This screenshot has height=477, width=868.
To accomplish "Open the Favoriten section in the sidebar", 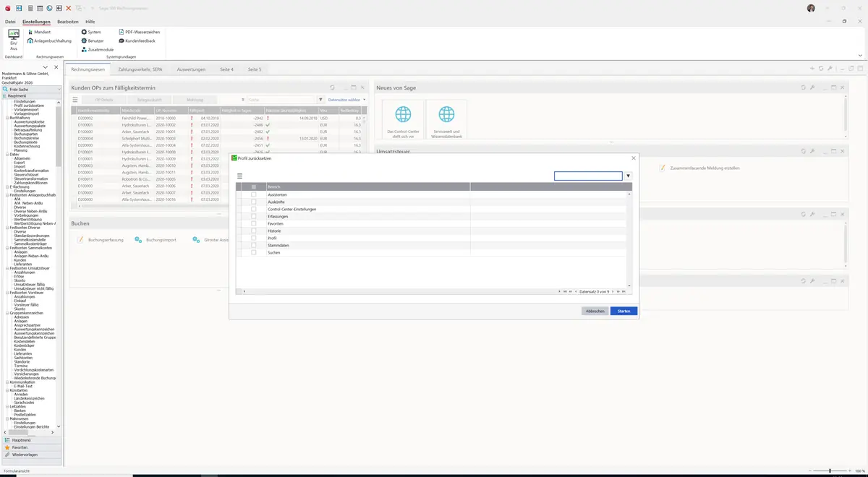I will (x=31, y=447).
